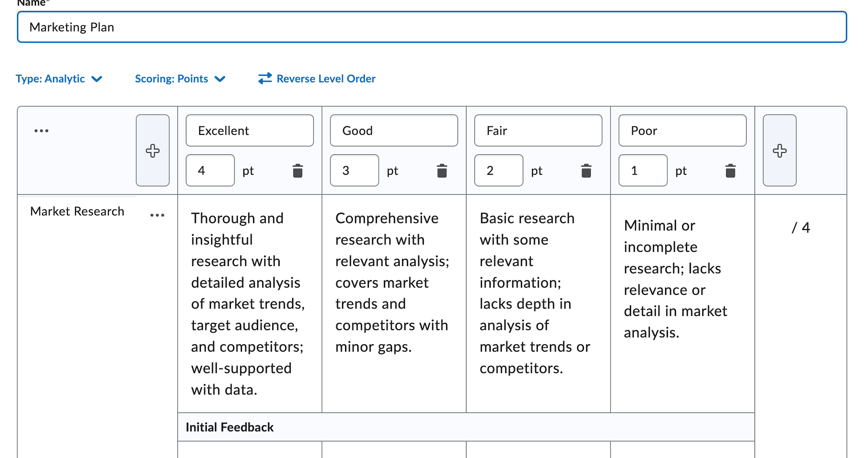Click the '/ 4' criterion total score
This screenshot has height=458, width=868.
[801, 228]
